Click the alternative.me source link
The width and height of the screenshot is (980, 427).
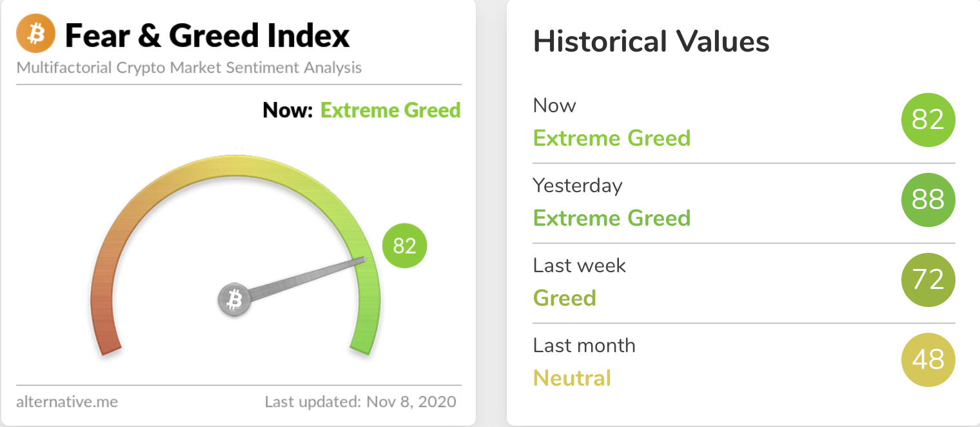(67, 402)
